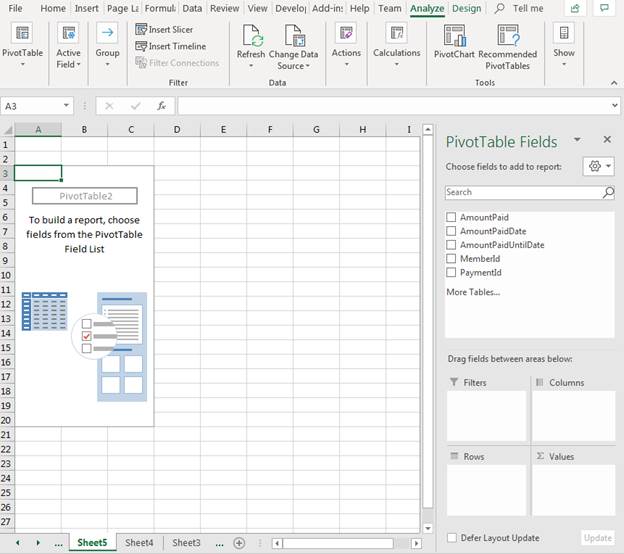Open the File menu

pyautogui.click(x=15, y=8)
